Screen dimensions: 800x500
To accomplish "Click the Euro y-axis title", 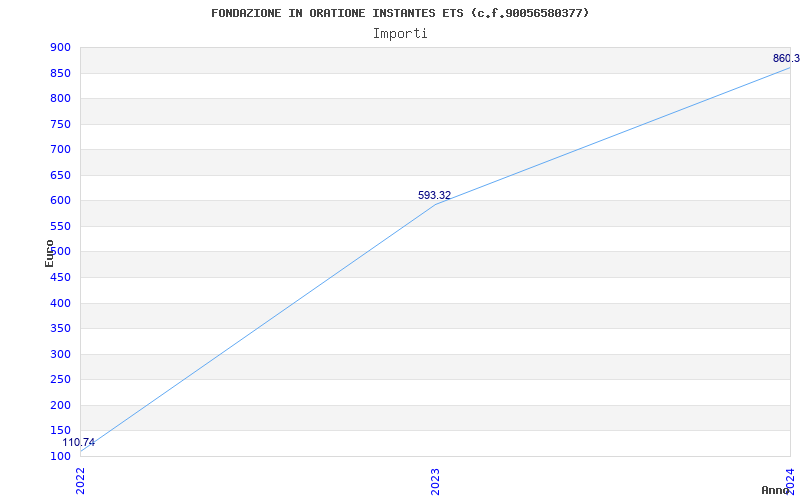I will point(49,253).
